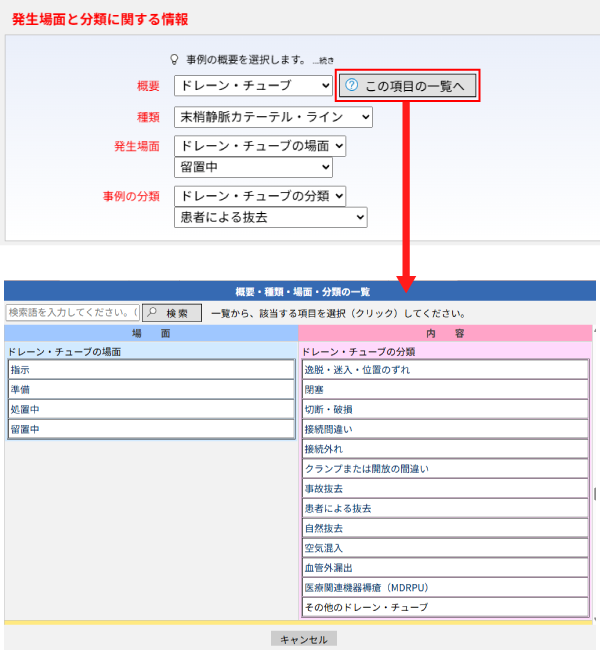600x650 pixels.
Task: Follow the ...続き link beside the hint
Action: pos(325,61)
